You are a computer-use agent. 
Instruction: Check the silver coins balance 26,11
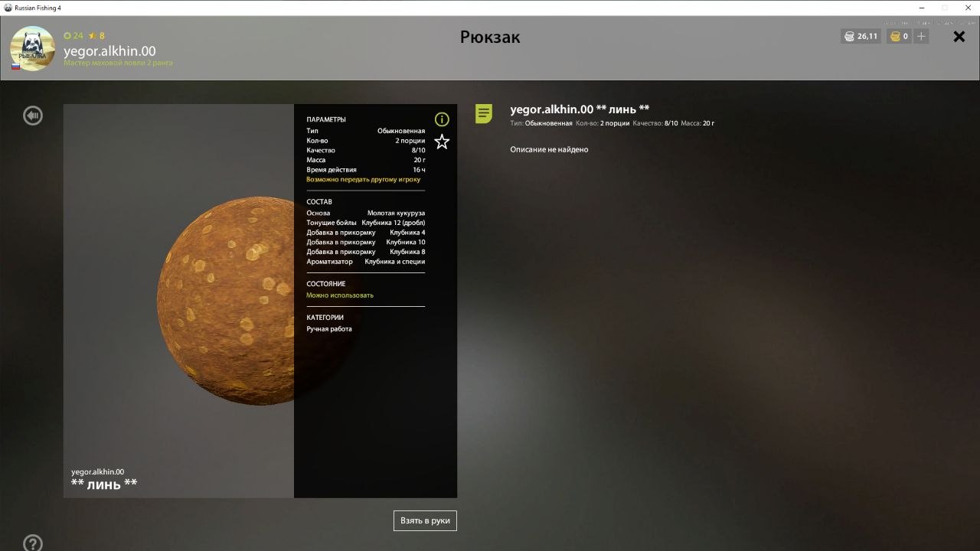pyautogui.click(x=861, y=36)
